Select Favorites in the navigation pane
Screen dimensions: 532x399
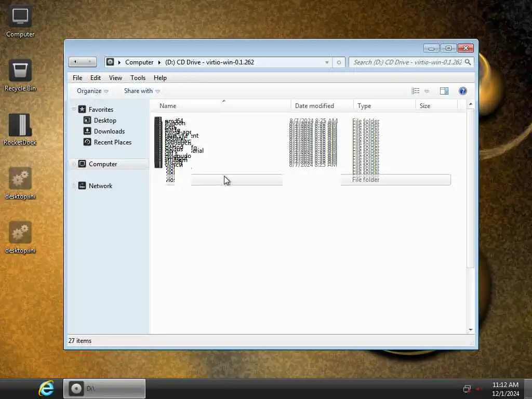coord(101,109)
